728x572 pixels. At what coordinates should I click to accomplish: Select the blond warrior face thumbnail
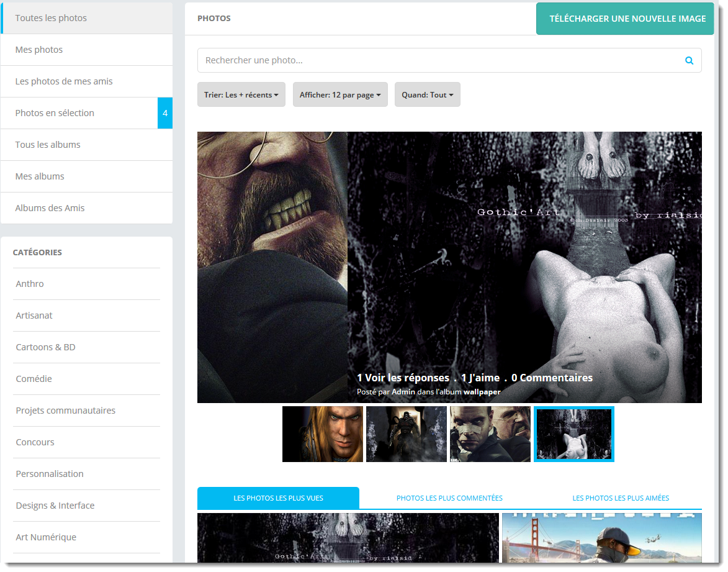(x=323, y=434)
